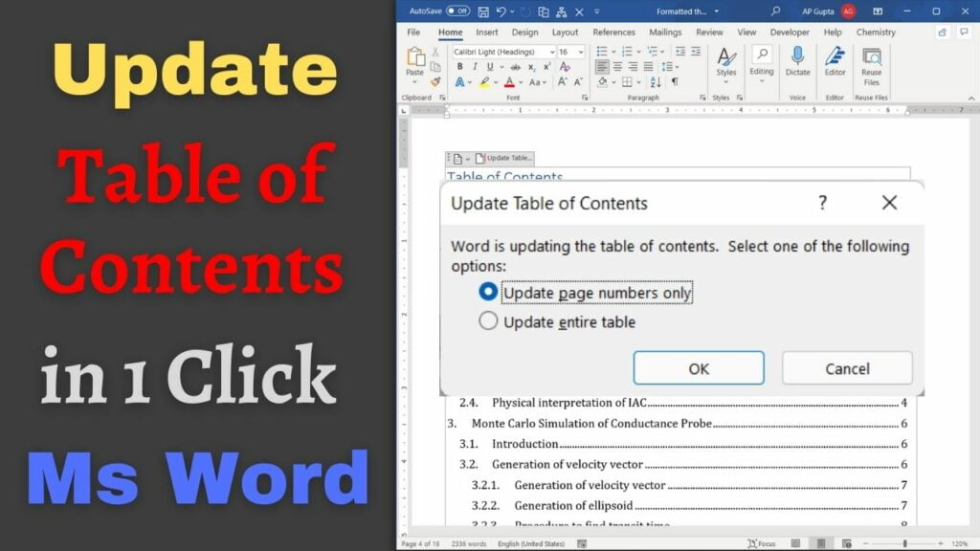Viewport: 980px width, 551px height.
Task: Cancel the Update Table of Contents dialog
Action: pyautogui.click(x=846, y=368)
